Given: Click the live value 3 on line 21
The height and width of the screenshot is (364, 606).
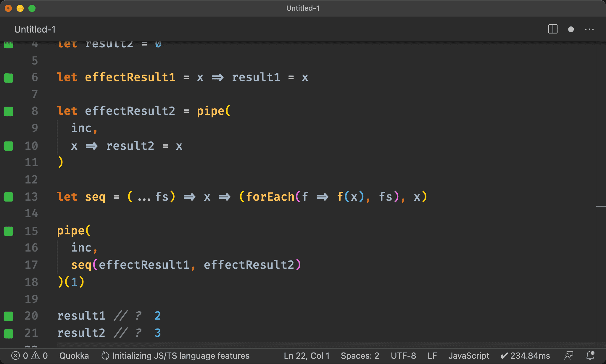Looking at the screenshot, I should click(x=158, y=333).
